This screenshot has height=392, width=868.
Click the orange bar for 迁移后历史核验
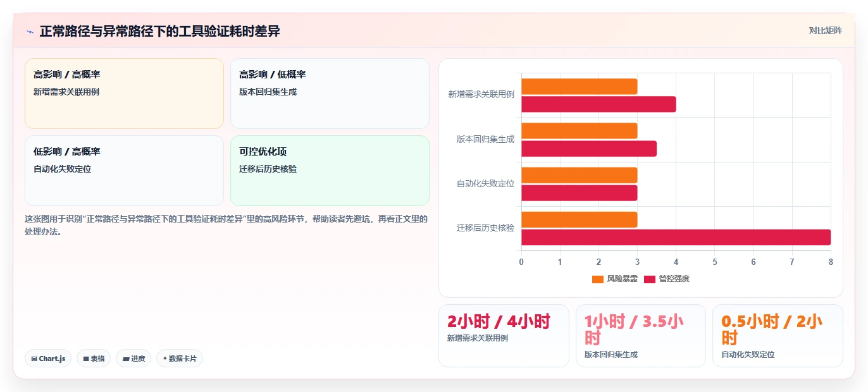click(x=579, y=219)
